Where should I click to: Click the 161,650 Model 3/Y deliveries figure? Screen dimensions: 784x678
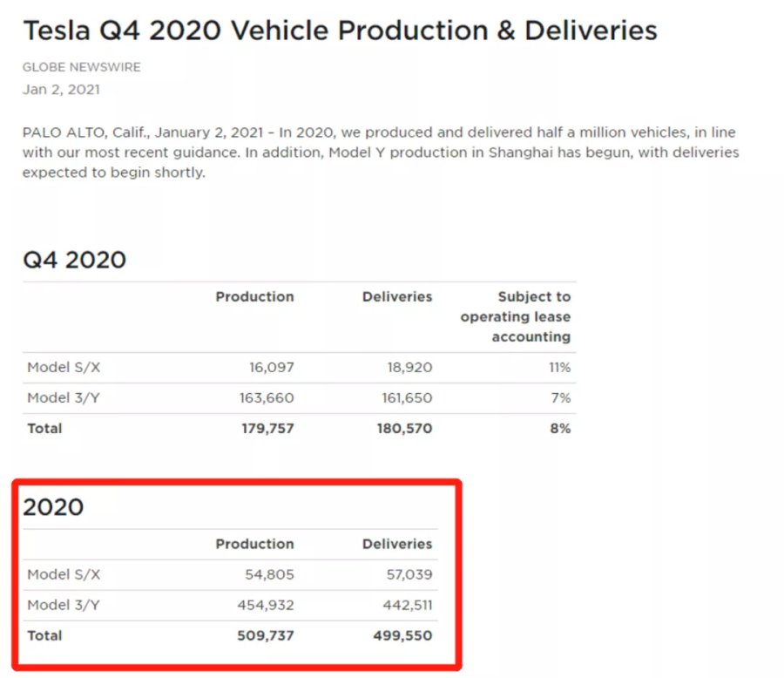(403, 398)
